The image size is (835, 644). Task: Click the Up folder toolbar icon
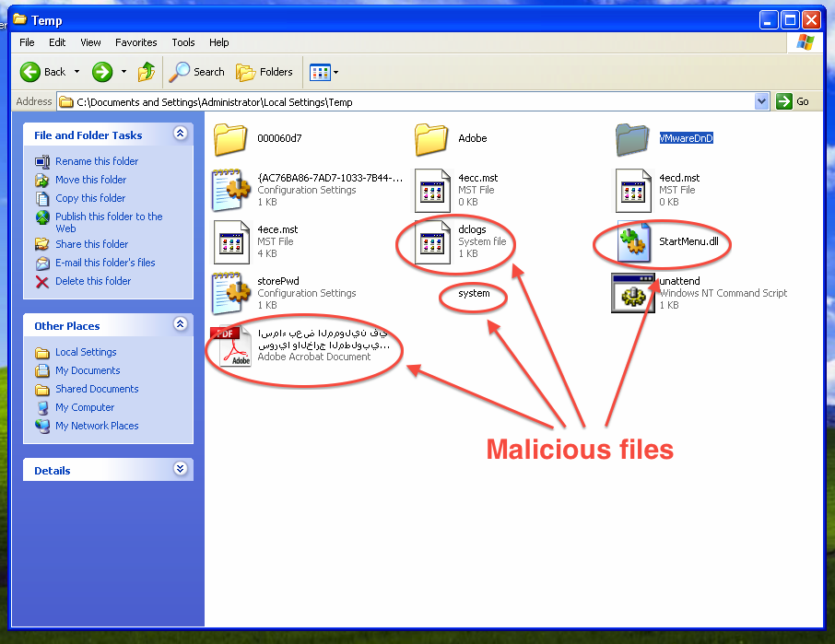[146, 72]
